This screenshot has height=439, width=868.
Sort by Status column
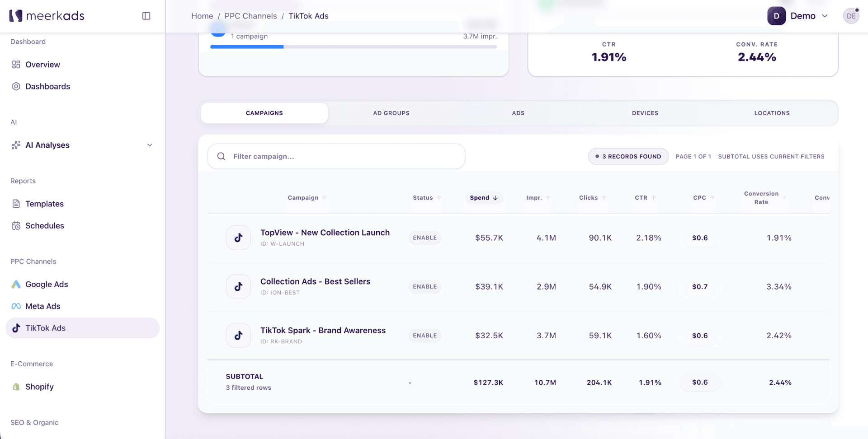coord(427,198)
